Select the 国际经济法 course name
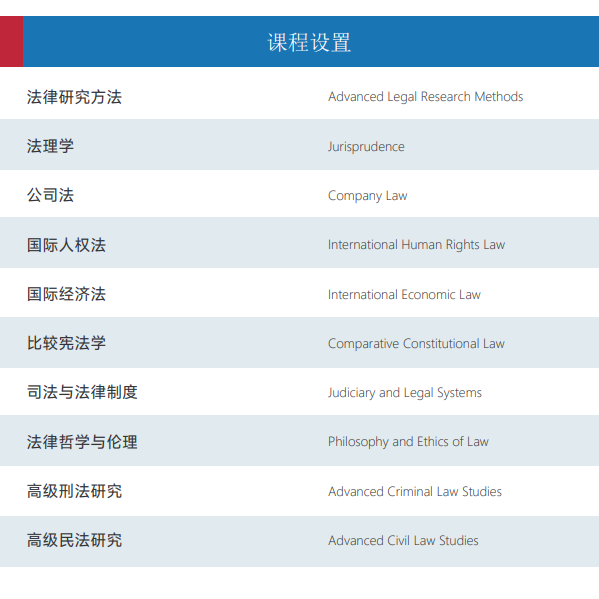This screenshot has width=599, height=599. tap(66, 294)
